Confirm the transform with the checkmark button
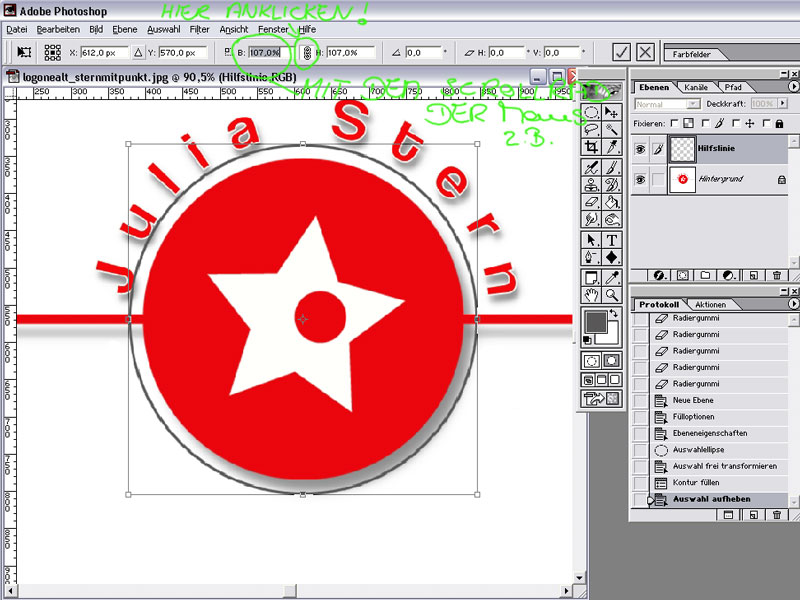This screenshot has height=600, width=800. (x=621, y=52)
